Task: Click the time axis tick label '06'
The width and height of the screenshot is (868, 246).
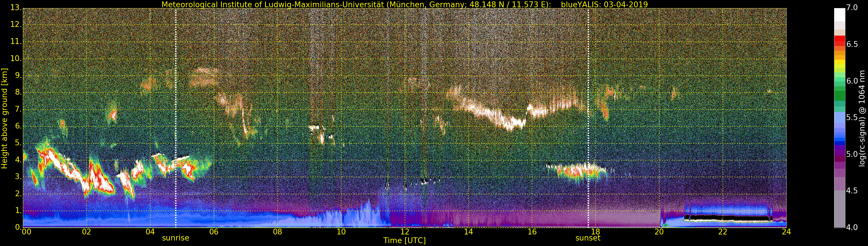Action: (214, 232)
